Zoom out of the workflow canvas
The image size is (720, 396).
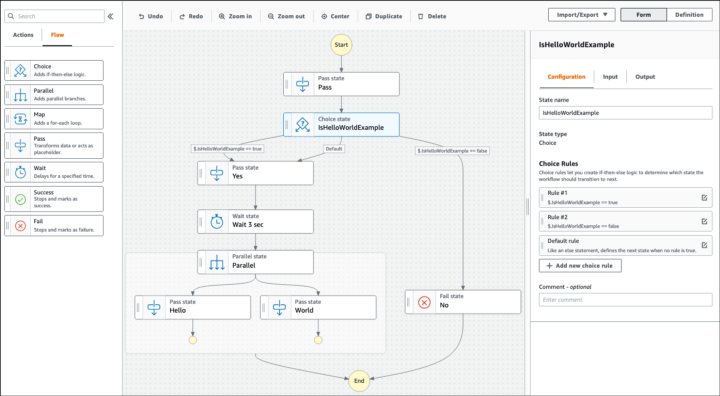tap(287, 16)
